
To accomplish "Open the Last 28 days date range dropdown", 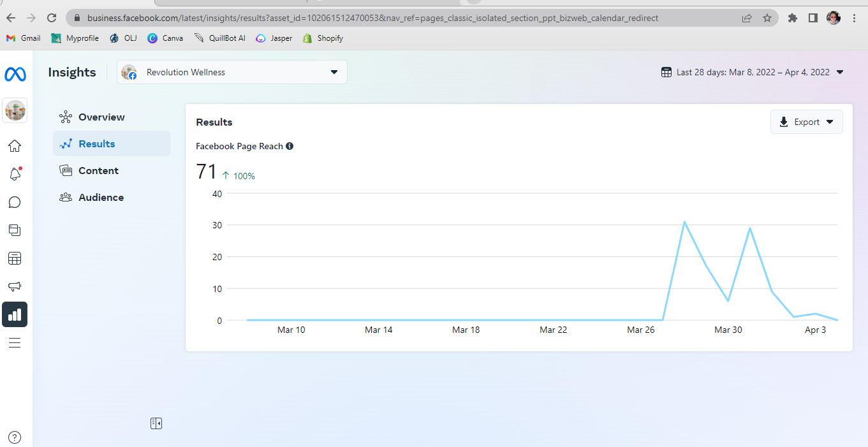I will point(753,72).
